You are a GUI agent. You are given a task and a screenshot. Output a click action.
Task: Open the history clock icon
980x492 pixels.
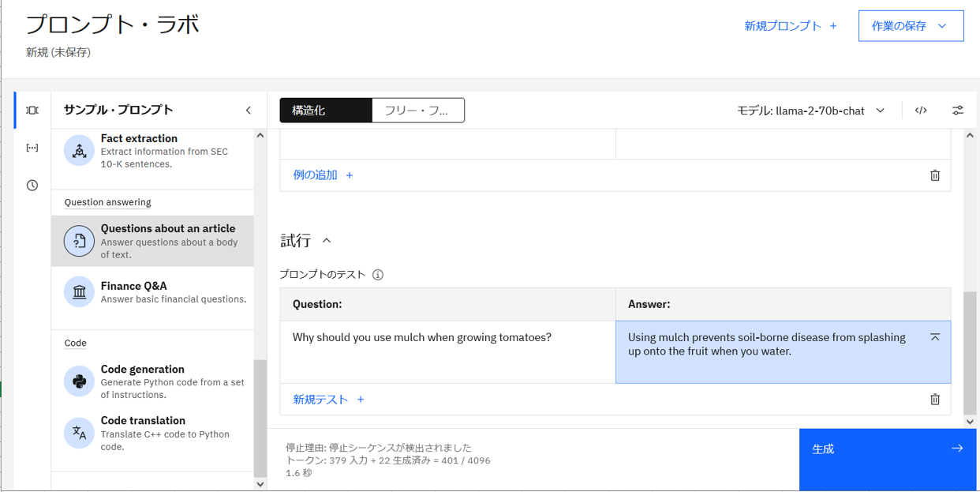32,186
